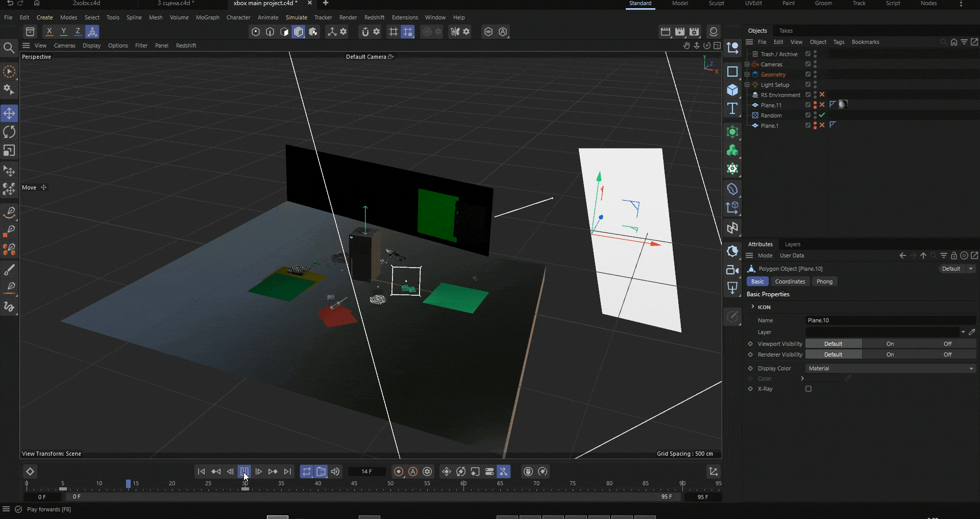
Task: Open the MoGraph menu
Action: click(x=207, y=17)
